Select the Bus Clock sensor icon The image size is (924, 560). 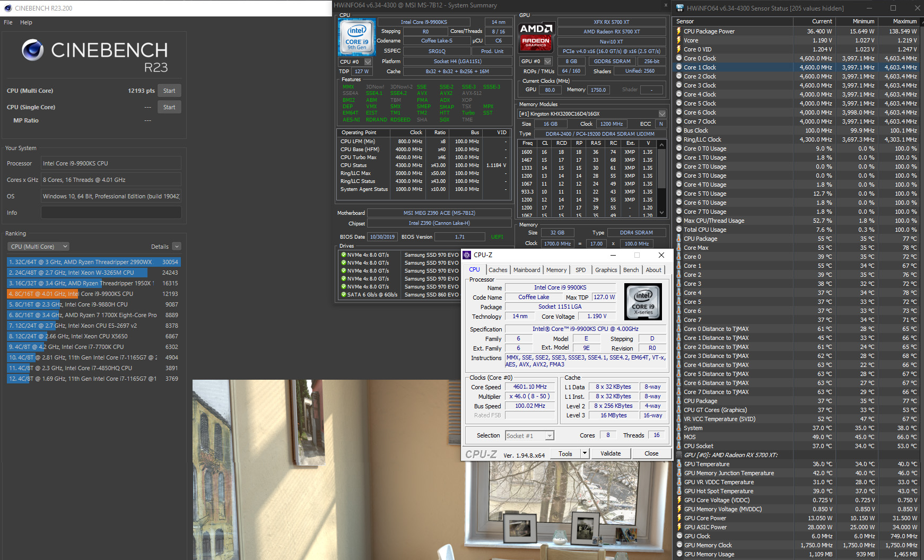coord(678,130)
